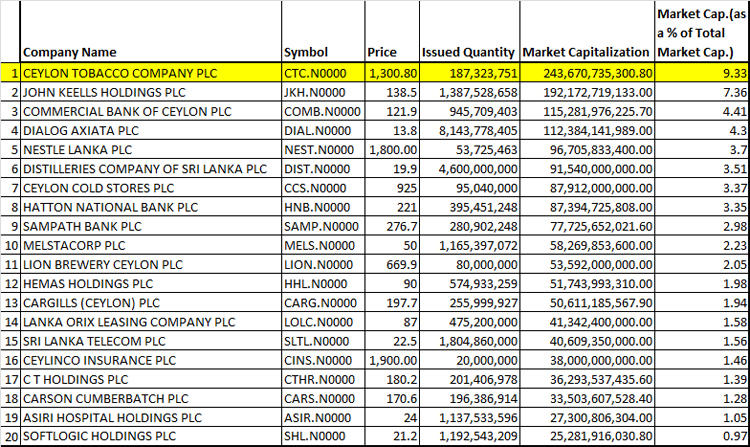Image resolution: width=750 pixels, height=447 pixels.
Task: Click symbol JKH.N0000
Action: [x=323, y=92]
